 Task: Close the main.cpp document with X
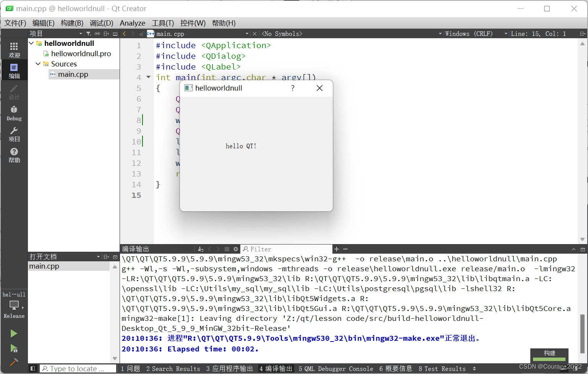click(x=255, y=34)
